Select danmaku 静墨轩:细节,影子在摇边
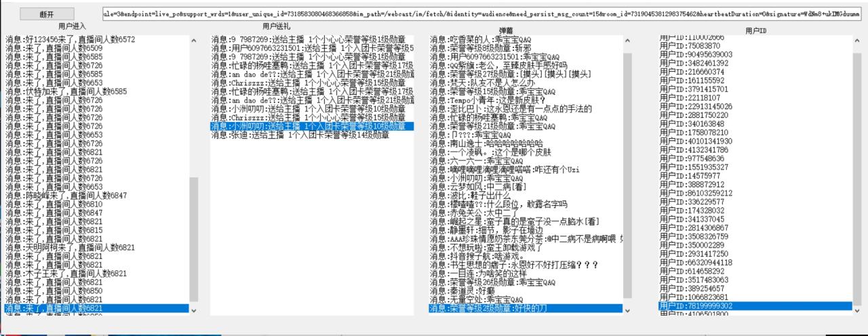868x336 pixels. point(526,230)
